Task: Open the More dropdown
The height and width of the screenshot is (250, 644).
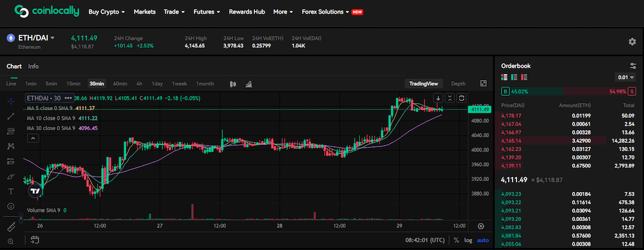Action: [283, 12]
